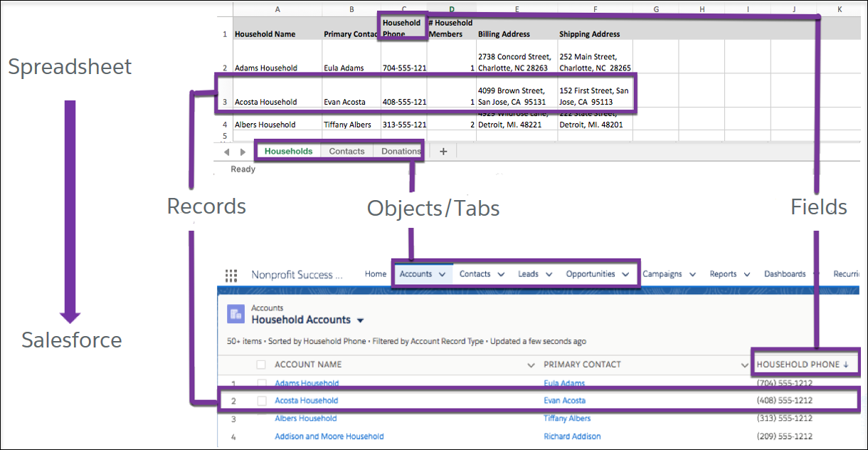Expand the Leads tab dropdown chevron

coord(549,274)
